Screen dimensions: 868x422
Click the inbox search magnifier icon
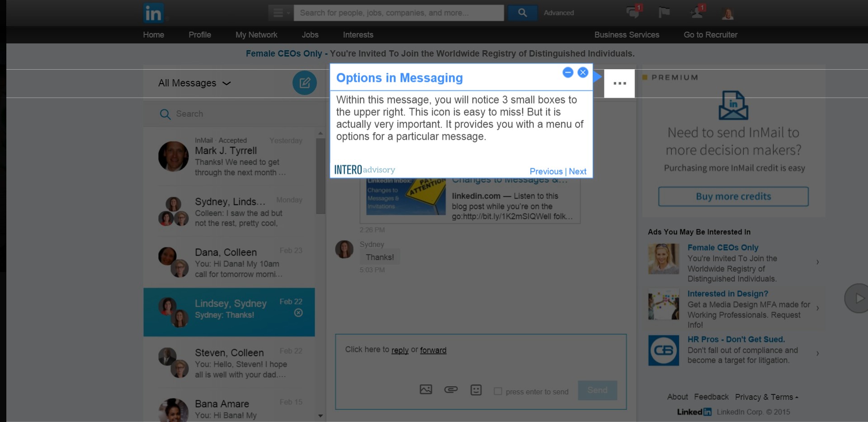coord(165,114)
